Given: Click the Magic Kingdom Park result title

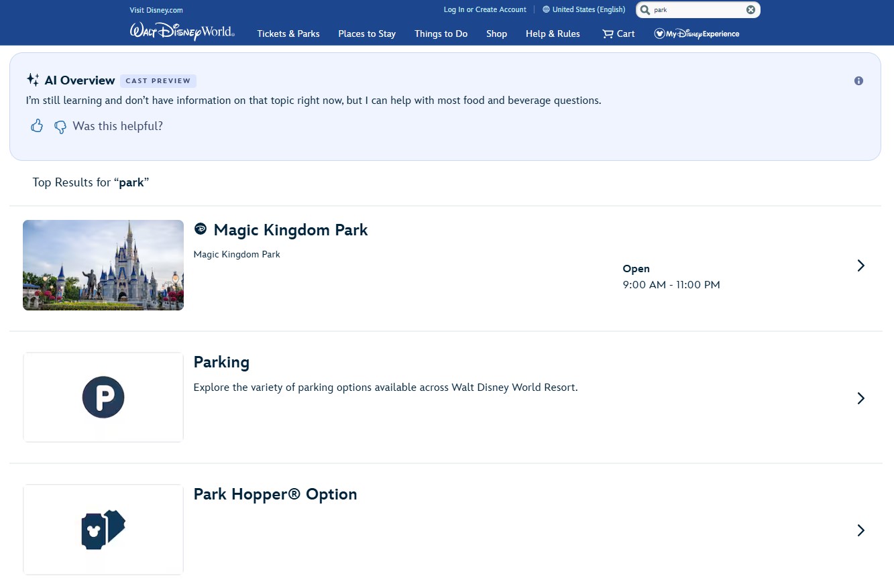Looking at the screenshot, I should point(290,230).
